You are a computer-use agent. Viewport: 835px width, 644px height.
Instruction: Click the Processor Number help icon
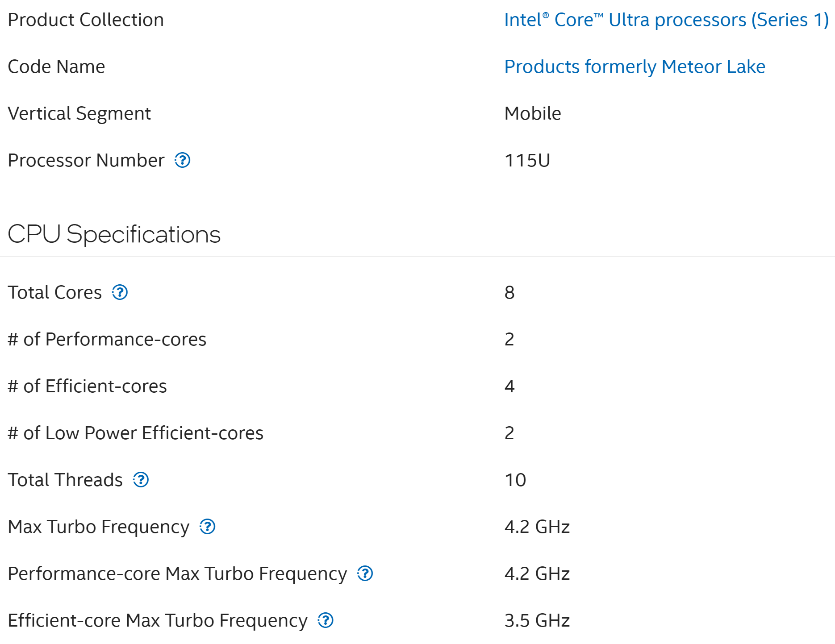[182, 160]
